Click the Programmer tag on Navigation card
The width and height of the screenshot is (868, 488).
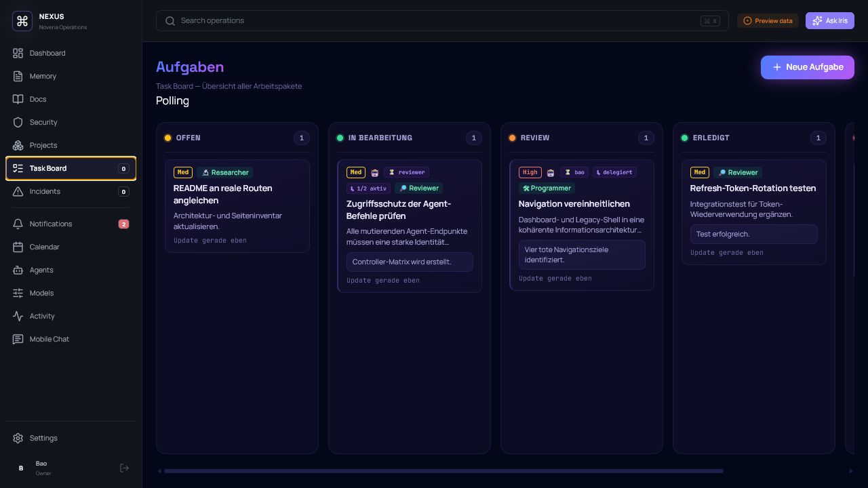click(547, 188)
